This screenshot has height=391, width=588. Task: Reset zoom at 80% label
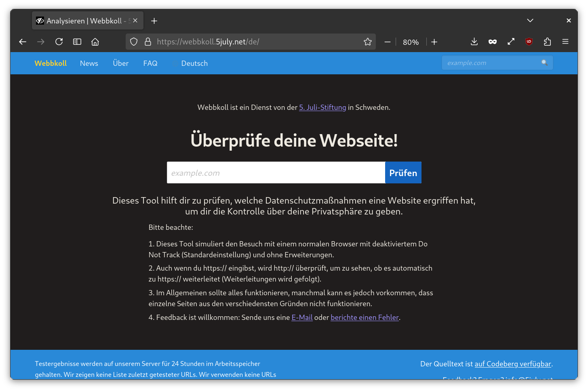(411, 42)
